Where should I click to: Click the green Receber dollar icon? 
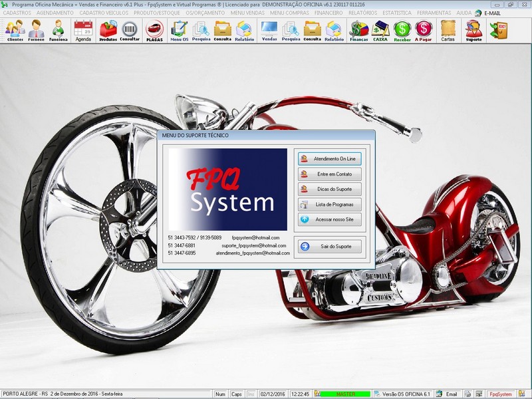coord(402,31)
